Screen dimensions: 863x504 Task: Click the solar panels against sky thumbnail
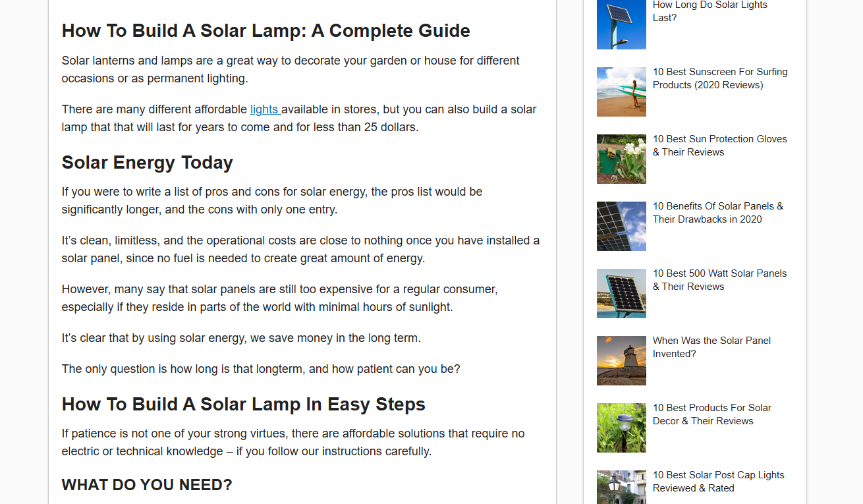coord(621,226)
